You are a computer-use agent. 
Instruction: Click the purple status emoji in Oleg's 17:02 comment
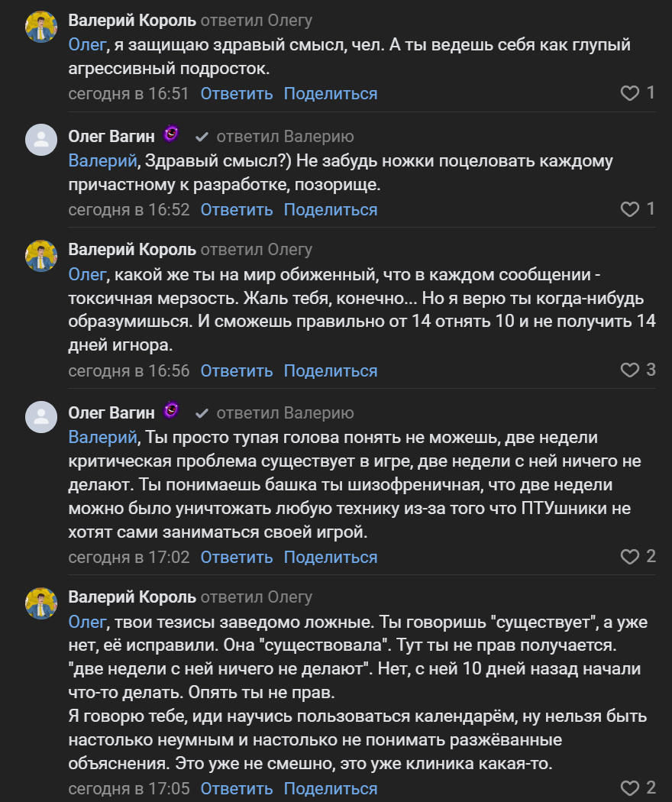(172, 411)
